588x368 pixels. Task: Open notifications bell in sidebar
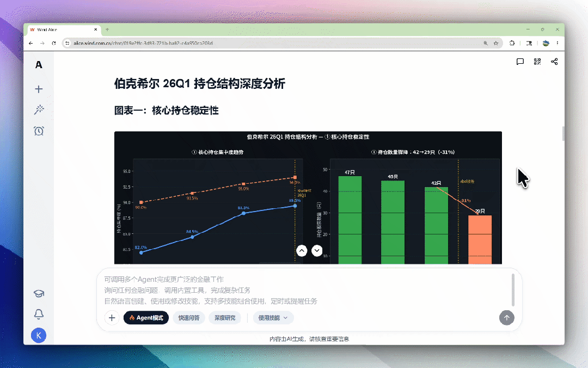click(39, 314)
